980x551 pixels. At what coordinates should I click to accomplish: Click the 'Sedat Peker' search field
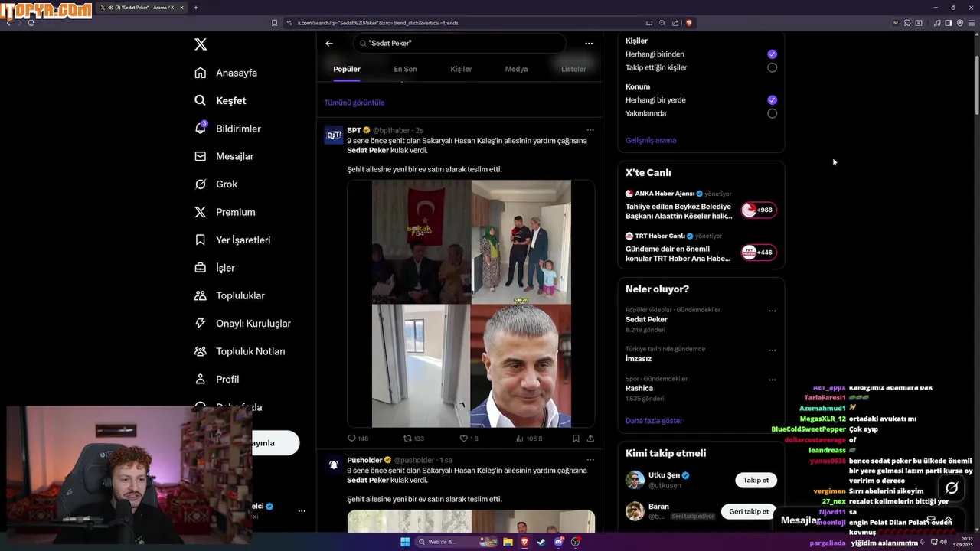click(x=459, y=44)
